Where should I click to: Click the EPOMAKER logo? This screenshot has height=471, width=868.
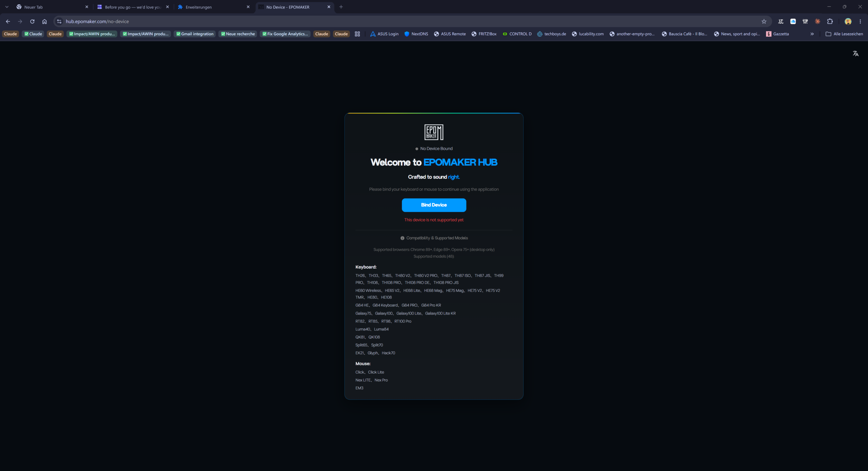pos(434,132)
